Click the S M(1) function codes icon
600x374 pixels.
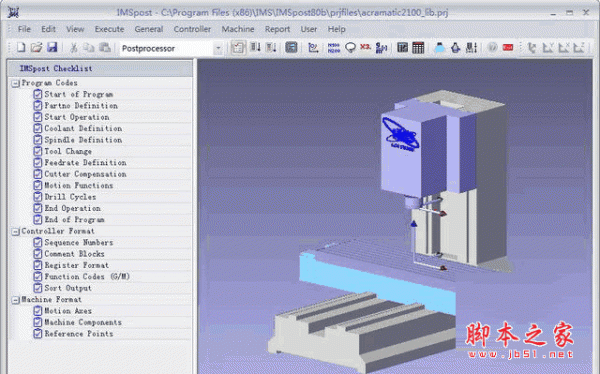click(381, 48)
